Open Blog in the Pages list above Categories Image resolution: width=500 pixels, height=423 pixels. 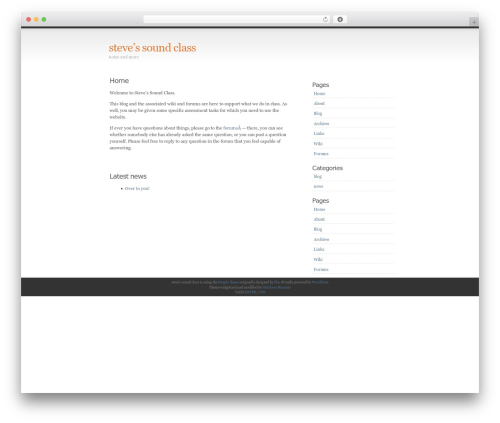pyautogui.click(x=318, y=113)
